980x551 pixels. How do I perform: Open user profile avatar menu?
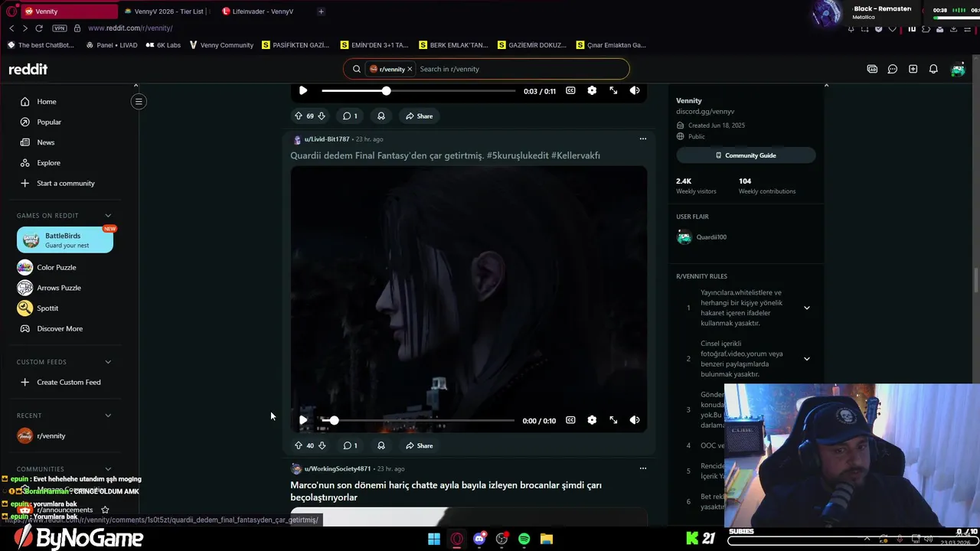(958, 69)
